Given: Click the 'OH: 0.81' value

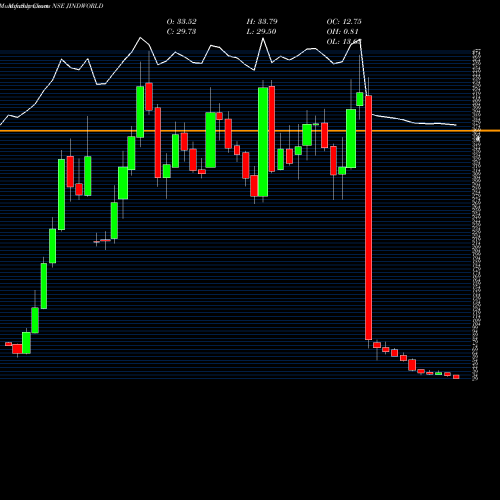Looking at the screenshot, I should click(342, 32).
